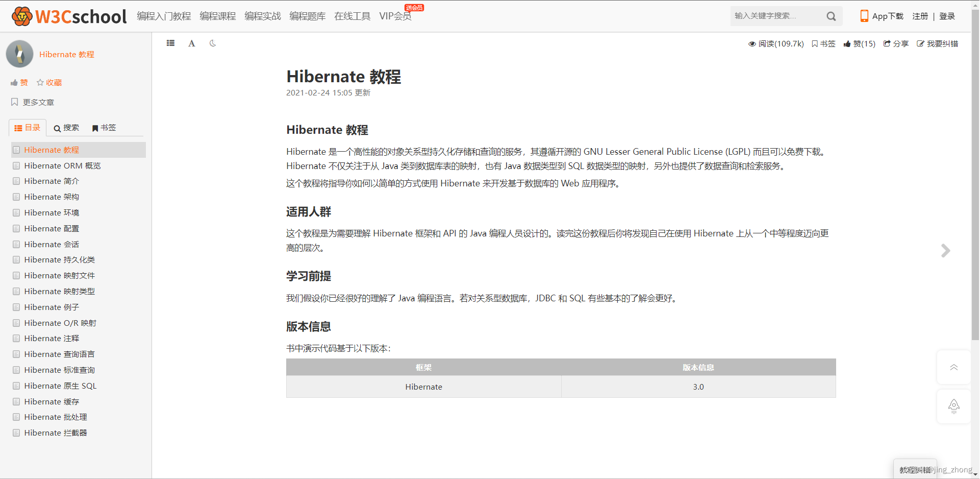Click the Hibernate 教程 sidebar title link
This screenshot has height=479, width=980.
coord(67,55)
